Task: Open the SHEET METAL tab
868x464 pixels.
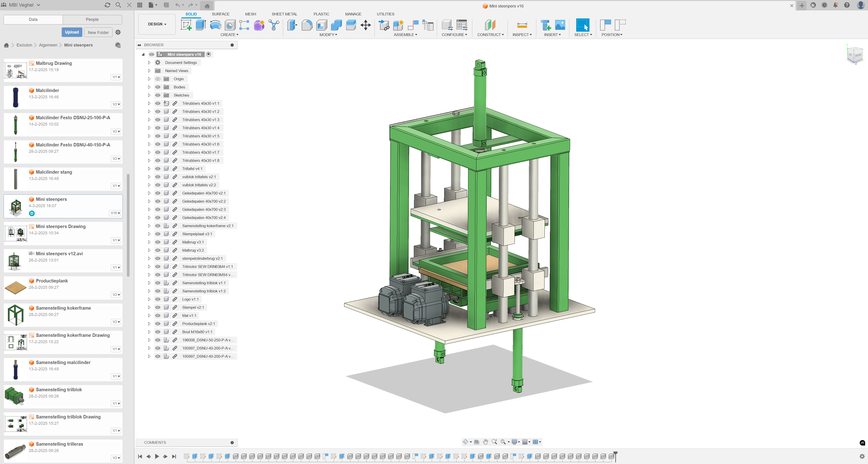Action: pyautogui.click(x=284, y=14)
